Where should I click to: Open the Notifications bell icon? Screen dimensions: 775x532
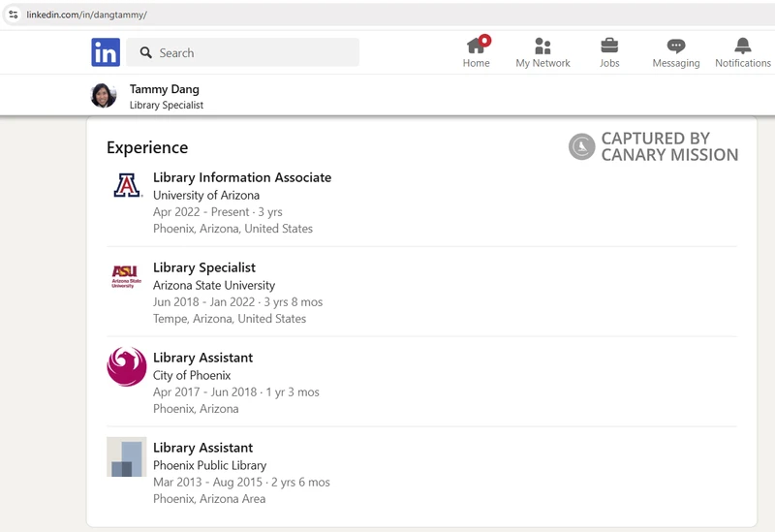coord(742,46)
